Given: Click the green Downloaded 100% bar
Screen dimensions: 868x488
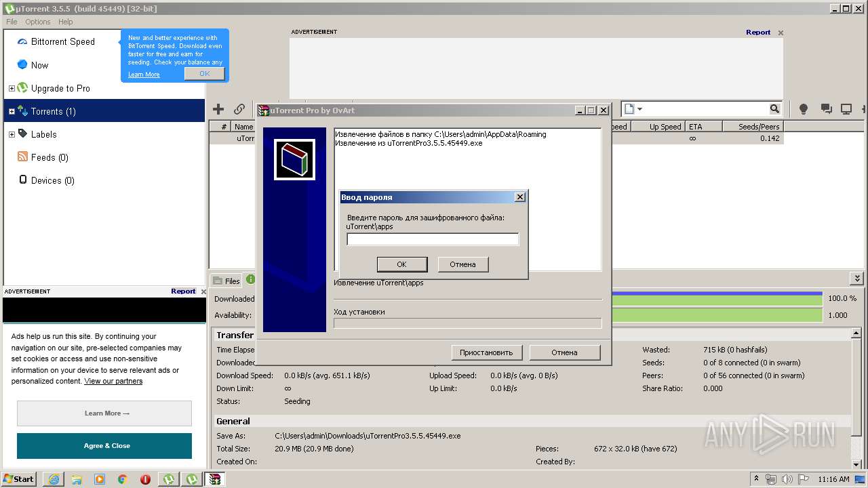Looking at the screenshot, I should click(717, 298).
